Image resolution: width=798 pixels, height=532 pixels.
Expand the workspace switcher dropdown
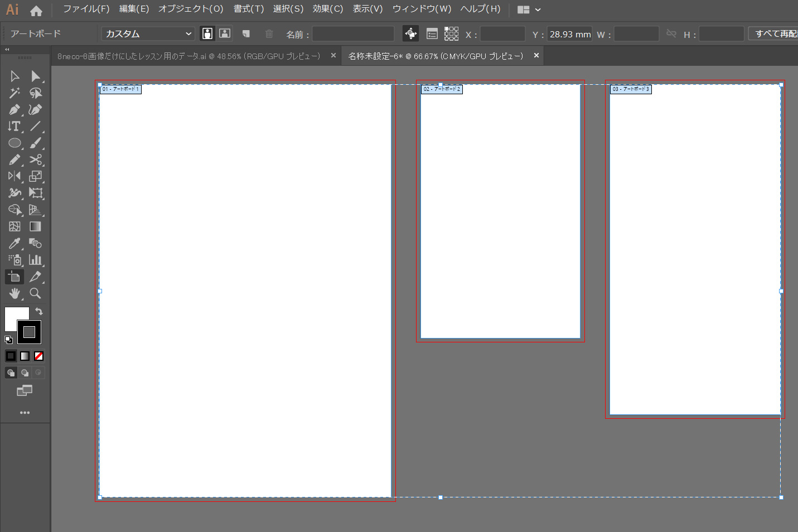click(529, 9)
